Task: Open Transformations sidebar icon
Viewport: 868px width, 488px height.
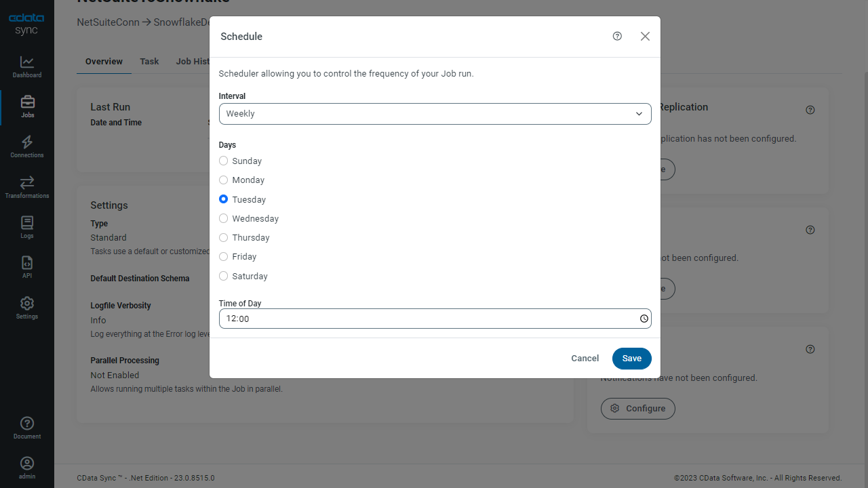Action: pos(27,187)
